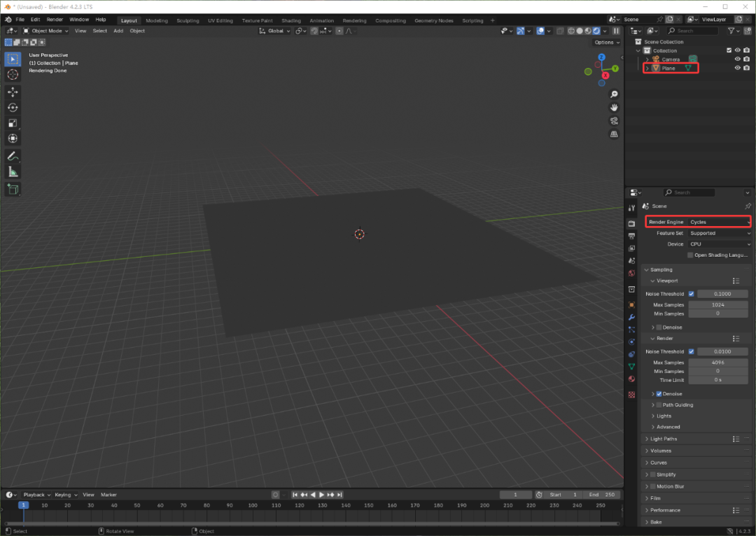Open the View Layer properties tab
The width and height of the screenshot is (756, 536).
pos(631,248)
